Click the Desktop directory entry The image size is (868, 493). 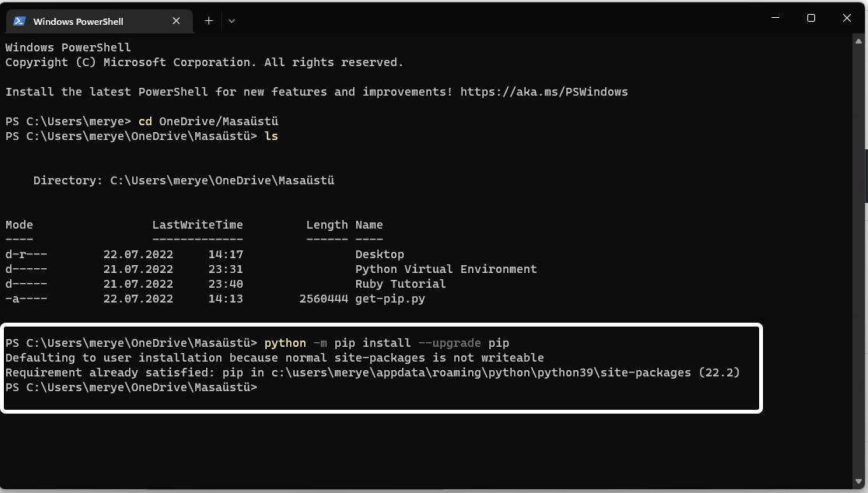pos(380,254)
